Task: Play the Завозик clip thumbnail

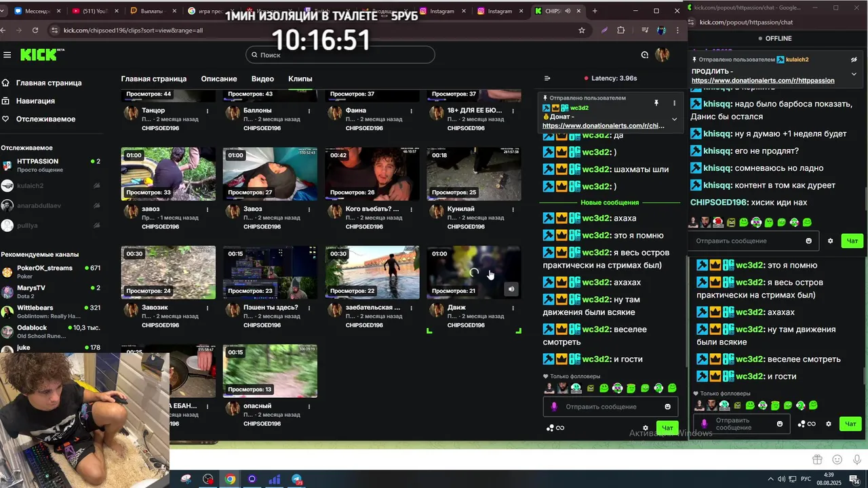Action: coord(168,272)
